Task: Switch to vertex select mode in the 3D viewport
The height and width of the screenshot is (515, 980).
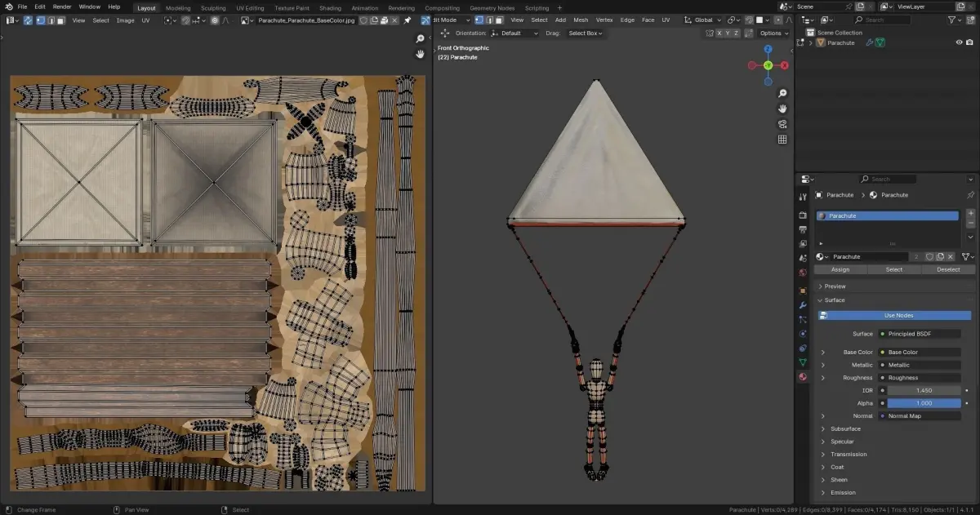Action: 479,20
